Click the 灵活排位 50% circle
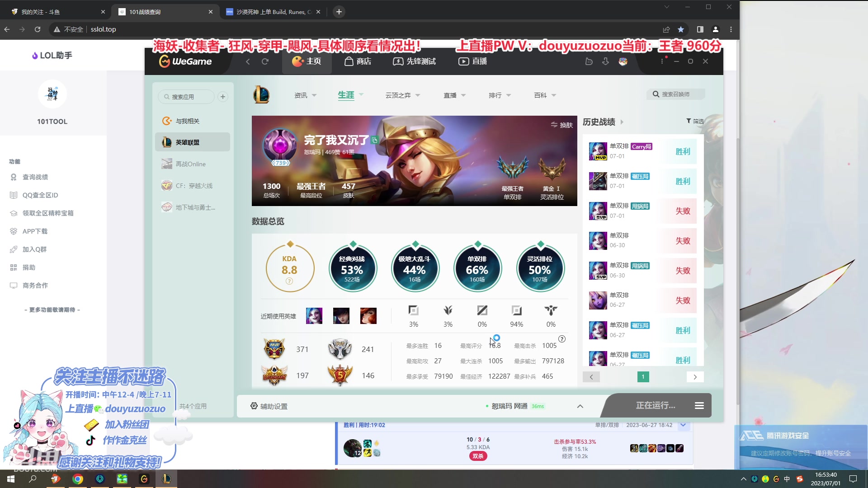868x488 pixels. 540,269
